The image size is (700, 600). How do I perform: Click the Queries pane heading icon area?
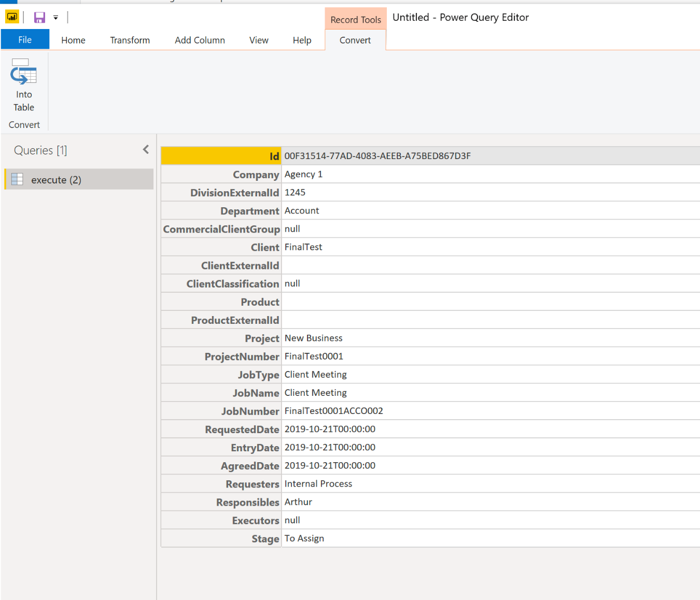[40, 150]
